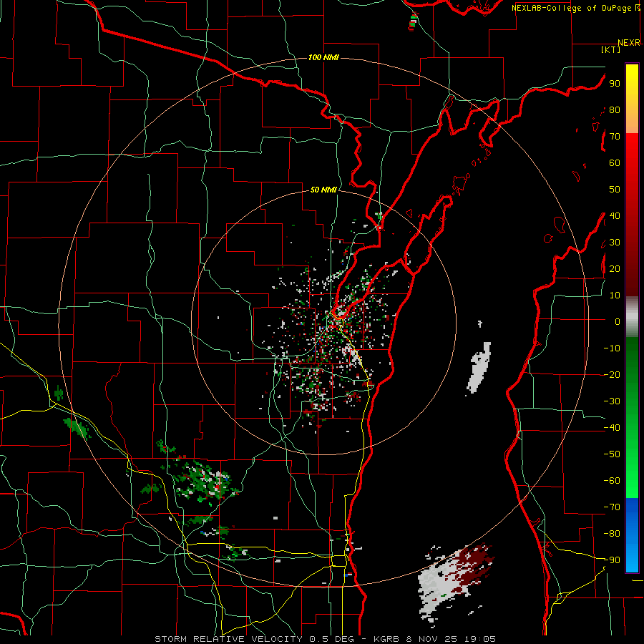Click the KGRB radar site identifier

[388, 639]
